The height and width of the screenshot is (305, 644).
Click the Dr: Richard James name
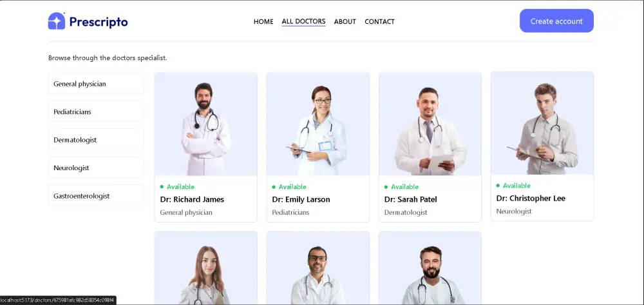[x=192, y=199]
